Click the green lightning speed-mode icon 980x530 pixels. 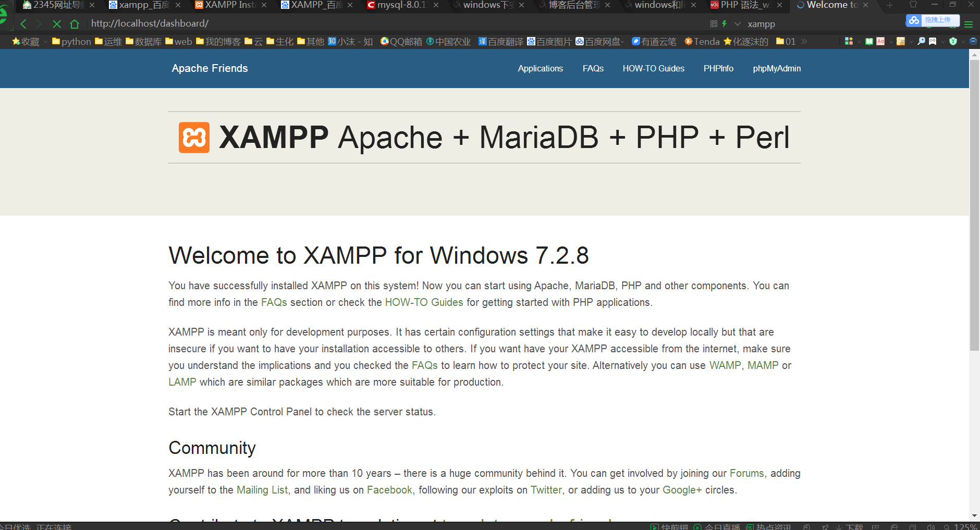[x=724, y=24]
